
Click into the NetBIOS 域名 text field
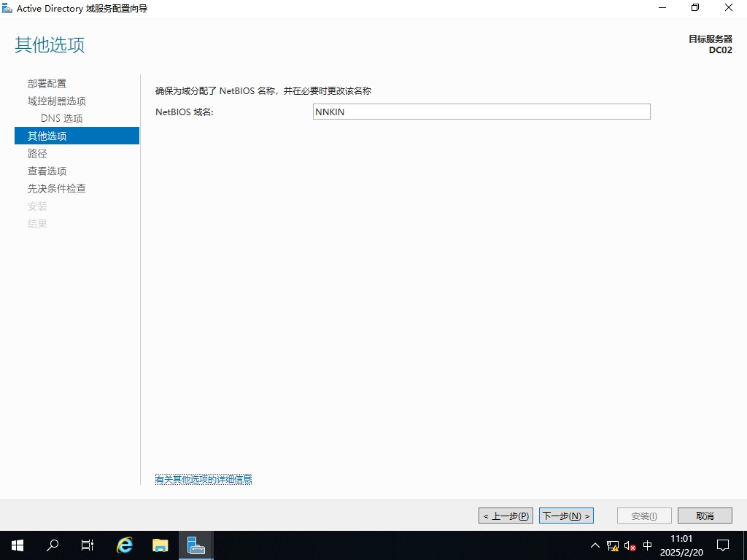point(481,112)
